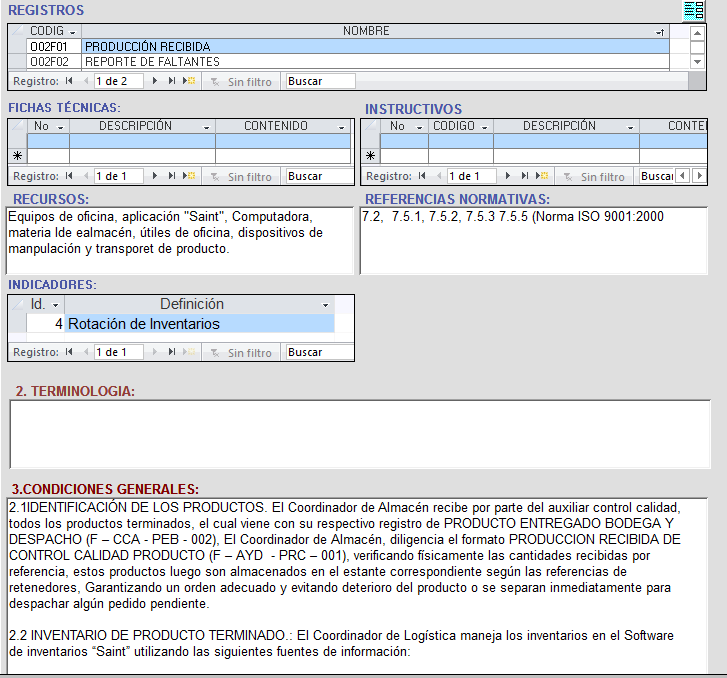This screenshot has width=727, height=678.
Task: Click the form view icon above Registros table
Action: (693, 11)
